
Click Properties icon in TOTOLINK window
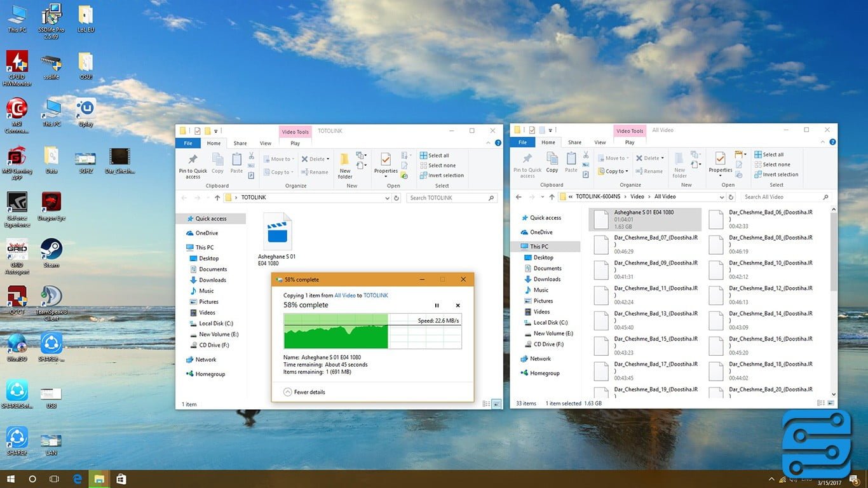(x=385, y=162)
